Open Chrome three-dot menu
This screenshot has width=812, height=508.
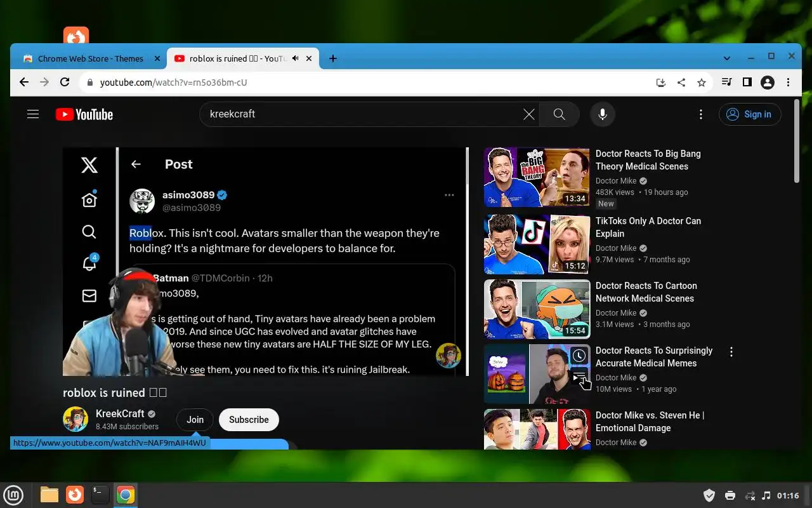point(788,82)
